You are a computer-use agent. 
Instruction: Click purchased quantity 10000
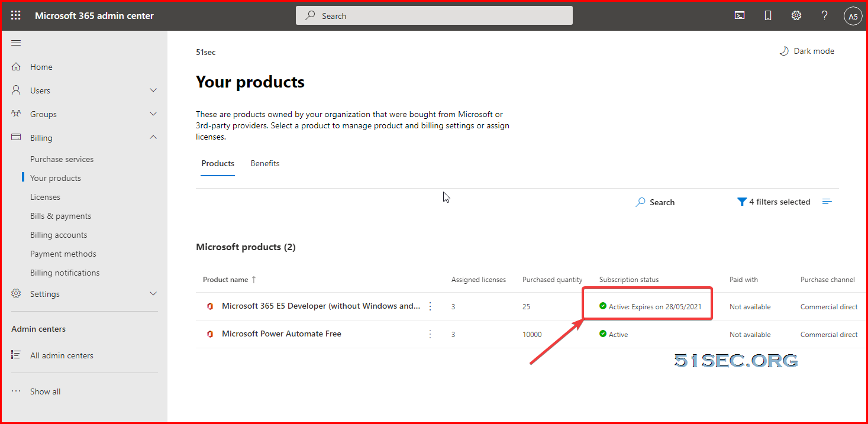(532, 334)
